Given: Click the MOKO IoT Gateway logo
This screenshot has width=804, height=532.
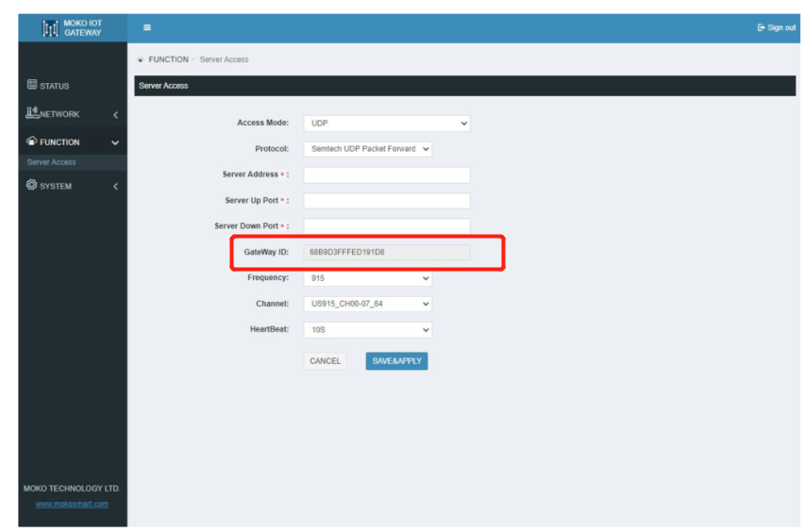Looking at the screenshot, I should 73,28.
